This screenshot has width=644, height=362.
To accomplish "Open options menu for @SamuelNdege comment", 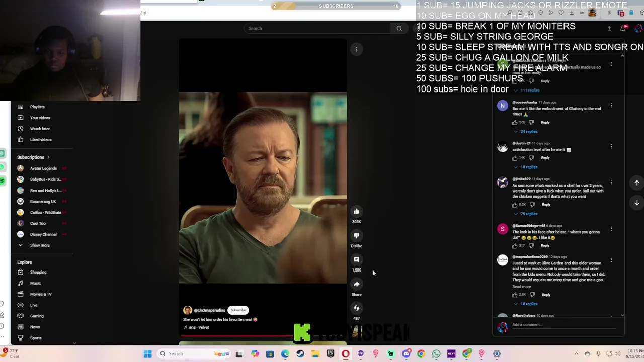I will 611,229.
